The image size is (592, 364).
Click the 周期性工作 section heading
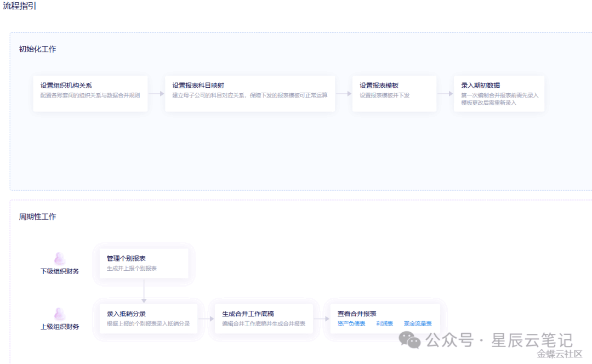[37, 217]
